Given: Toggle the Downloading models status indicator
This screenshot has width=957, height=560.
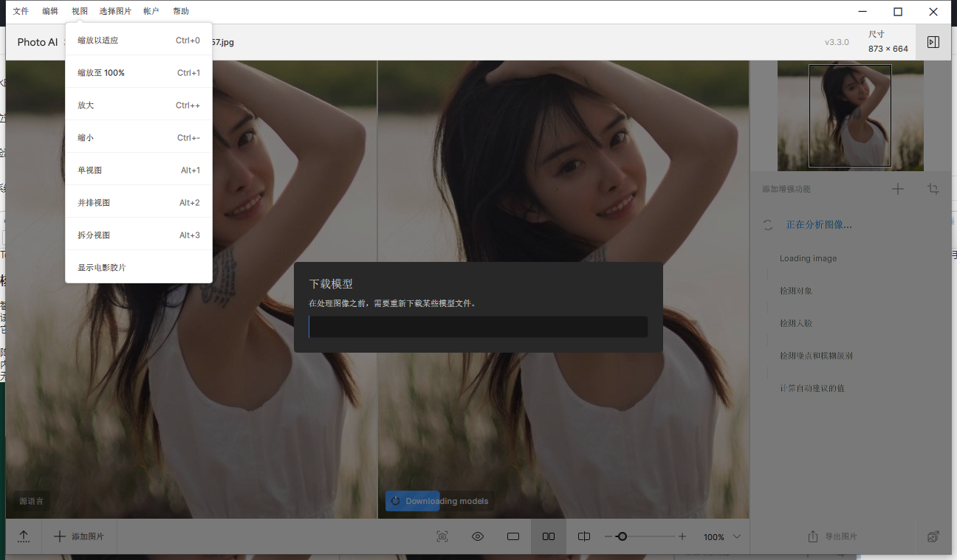Looking at the screenshot, I should tap(439, 500).
